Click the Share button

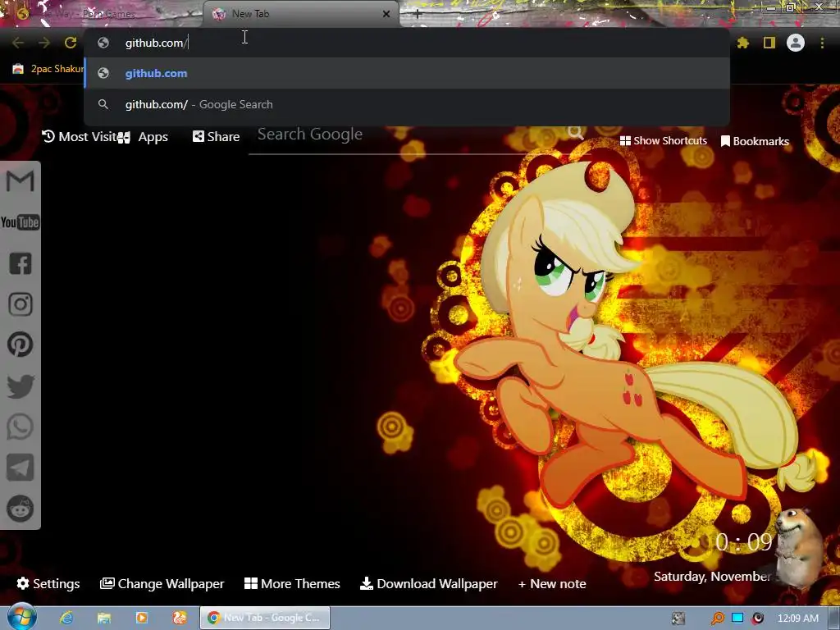tap(216, 137)
